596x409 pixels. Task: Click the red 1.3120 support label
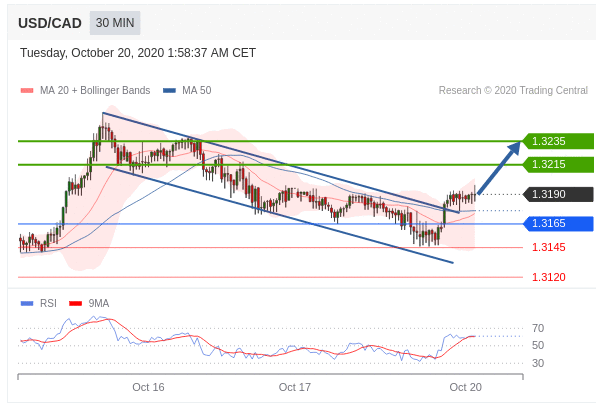coord(548,277)
